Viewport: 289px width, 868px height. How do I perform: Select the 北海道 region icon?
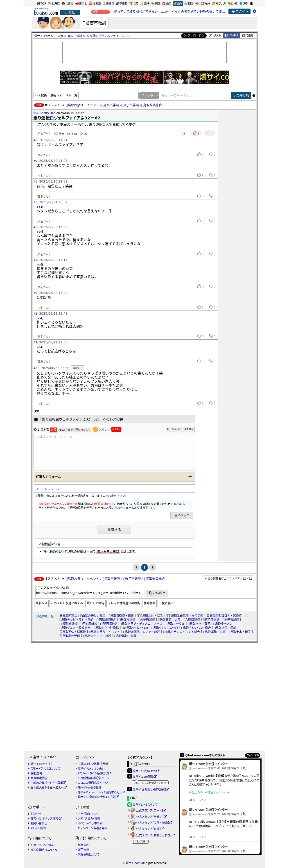point(50,3)
